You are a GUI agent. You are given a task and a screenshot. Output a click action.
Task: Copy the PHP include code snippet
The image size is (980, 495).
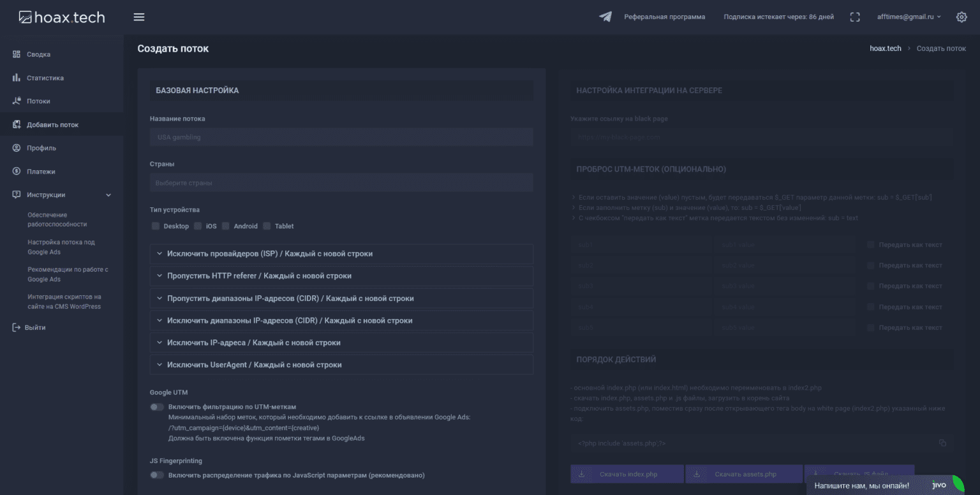point(942,443)
